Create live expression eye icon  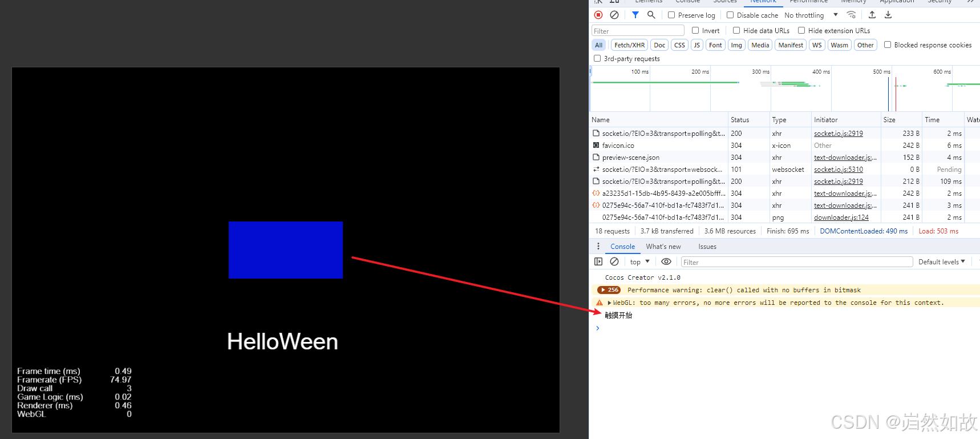666,261
